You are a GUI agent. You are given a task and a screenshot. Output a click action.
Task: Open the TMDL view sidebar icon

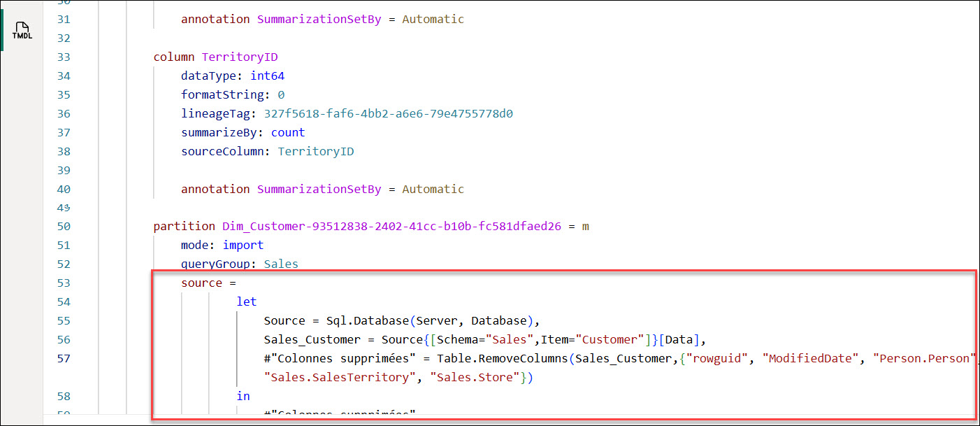(22, 31)
